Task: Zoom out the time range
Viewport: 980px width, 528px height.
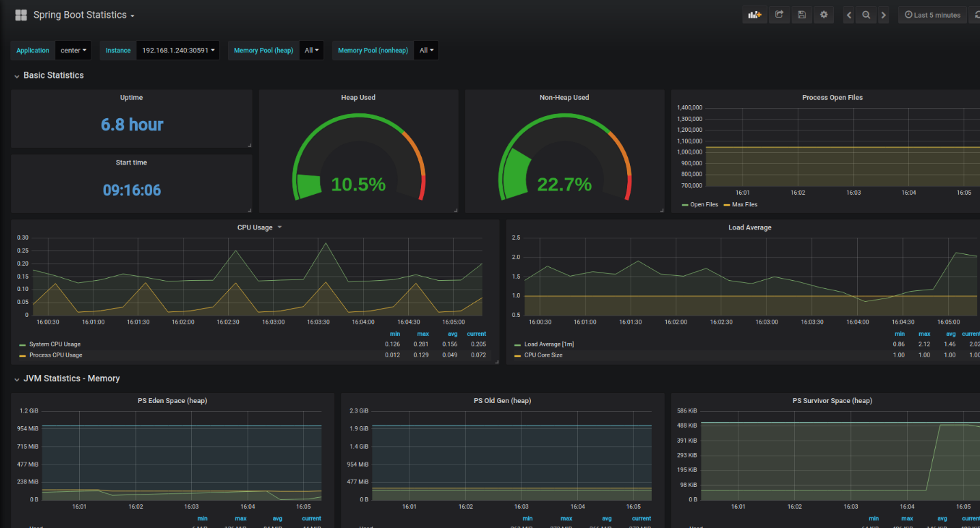Action: 866,15
